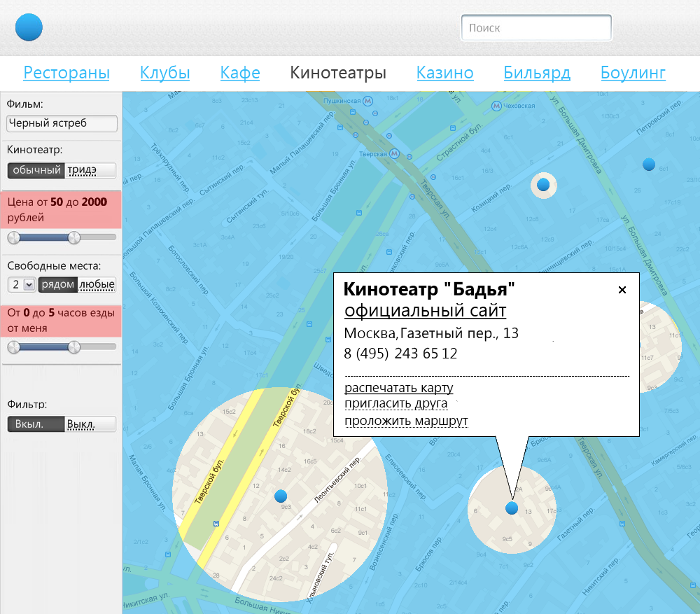
Task: Select the blue marker near Леонтьевский пер.
Action: tap(281, 496)
